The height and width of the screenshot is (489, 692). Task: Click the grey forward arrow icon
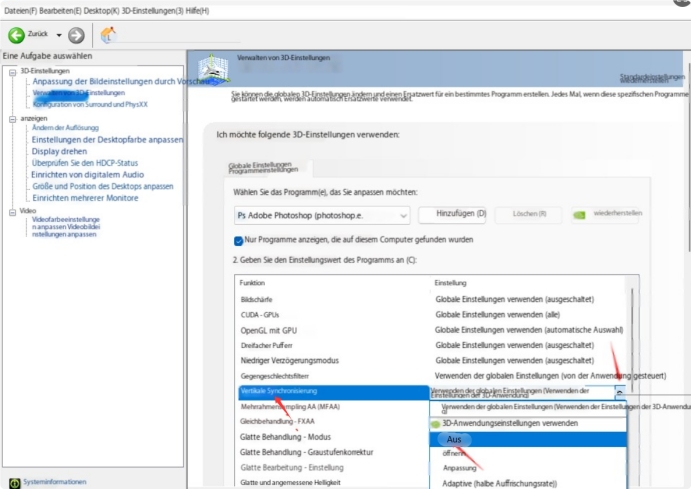click(76, 34)
